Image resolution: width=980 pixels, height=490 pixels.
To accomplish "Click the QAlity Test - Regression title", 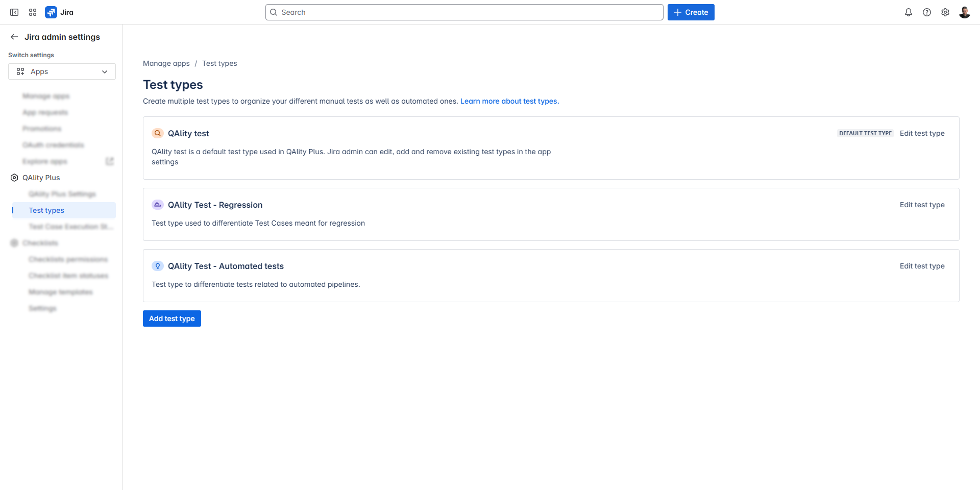I will click(215, 205).
